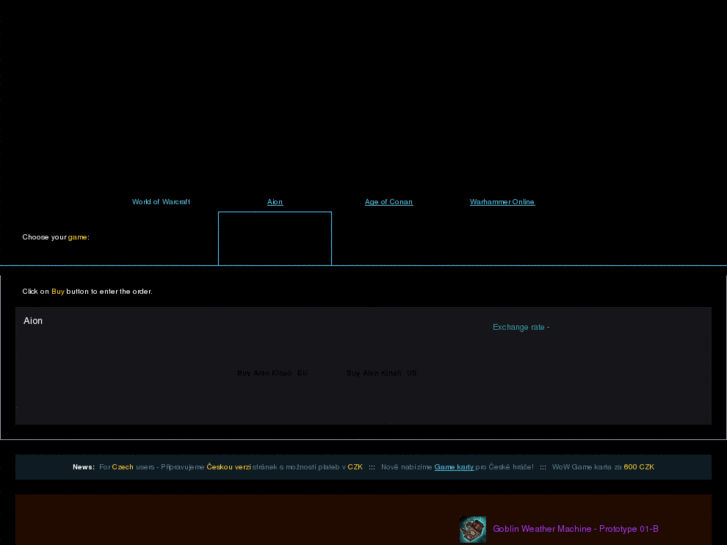Screen dimensions: 727x545
Task: Click Buy Aion Kinah EU
Action: pos(273,373)
